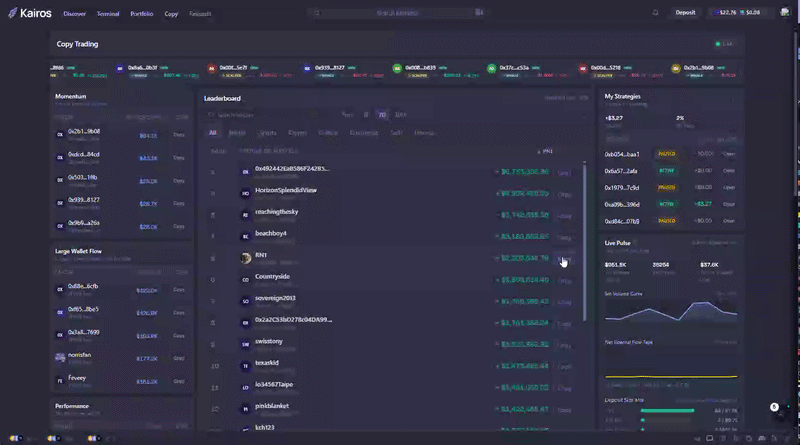Image resolution: width=800 pixels, height=445 pixels.
Task: Open the wallet balance dropdown
Action: point(738,12)
